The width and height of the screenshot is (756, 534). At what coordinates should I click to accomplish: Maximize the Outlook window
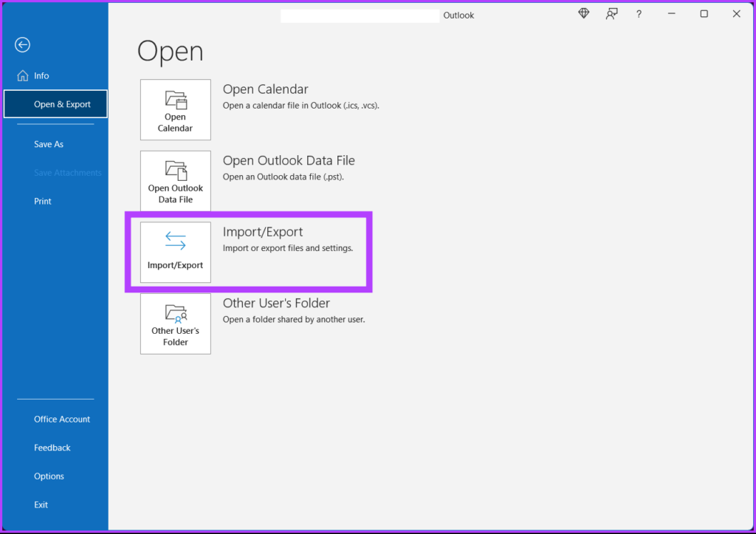coord(704,14)
